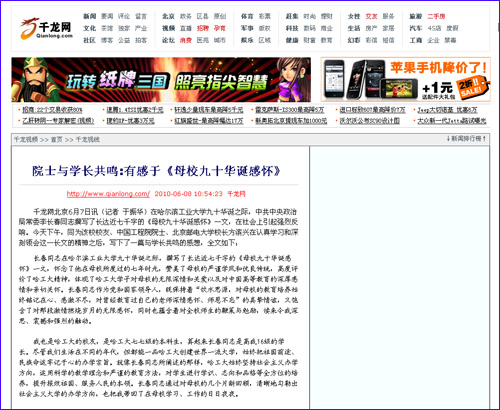Open the 首页 breadcrumb link
Image resolution: width=500 pixels, height=410 pixels.
coord(56,139)
